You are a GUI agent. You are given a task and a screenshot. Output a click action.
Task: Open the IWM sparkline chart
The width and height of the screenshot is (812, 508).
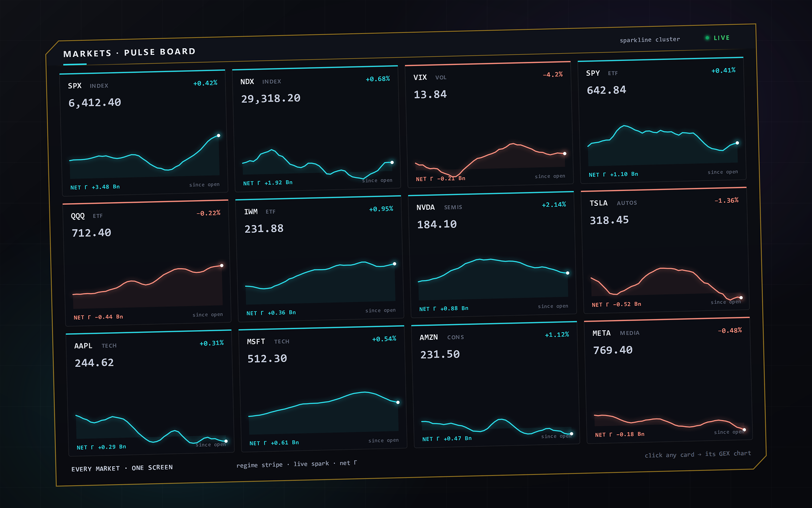[320, 283]
